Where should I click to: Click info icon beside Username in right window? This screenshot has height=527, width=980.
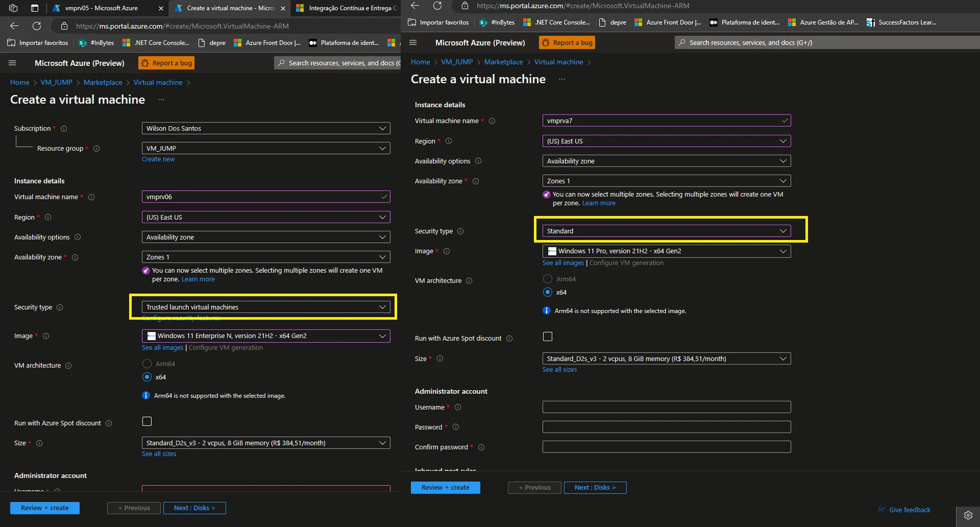pyautogui.click(x=458, y=407)
